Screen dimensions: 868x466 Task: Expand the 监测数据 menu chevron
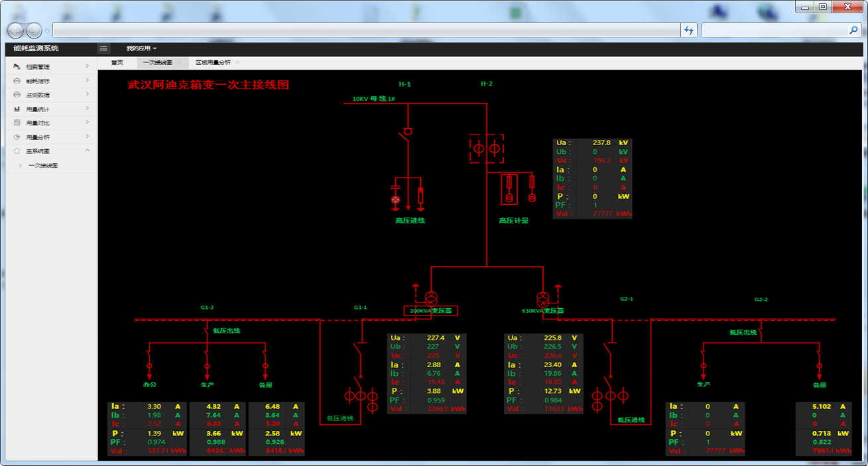(88, 94)
